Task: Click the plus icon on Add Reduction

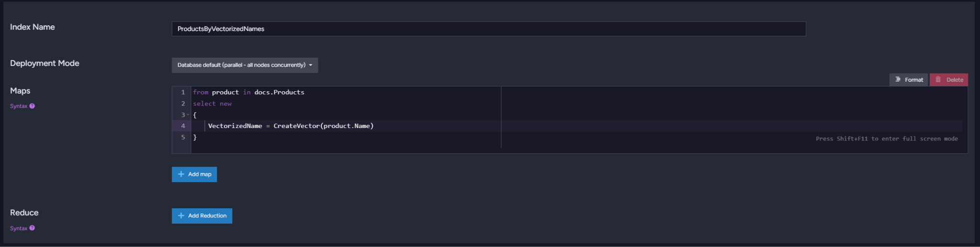Action: [x=181, y=216]
